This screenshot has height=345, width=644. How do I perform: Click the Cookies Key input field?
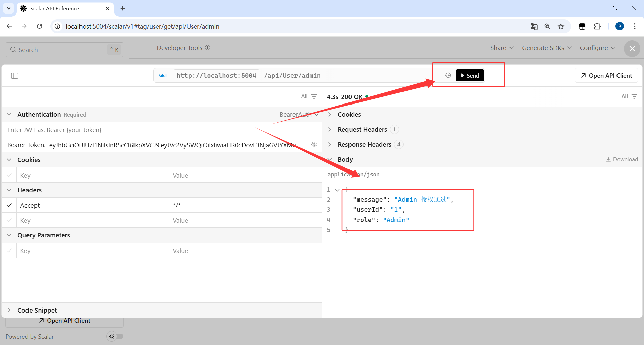coord(93,175)
